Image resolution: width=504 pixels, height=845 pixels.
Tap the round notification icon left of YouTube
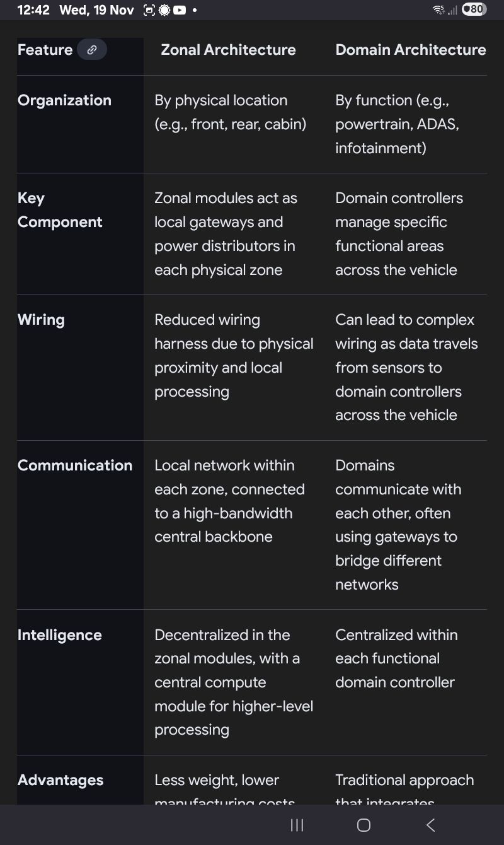point(164,10)
